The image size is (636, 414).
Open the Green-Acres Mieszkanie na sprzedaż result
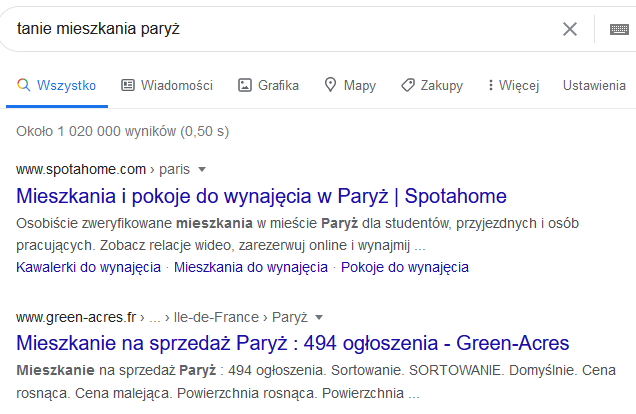coord(292,343)
